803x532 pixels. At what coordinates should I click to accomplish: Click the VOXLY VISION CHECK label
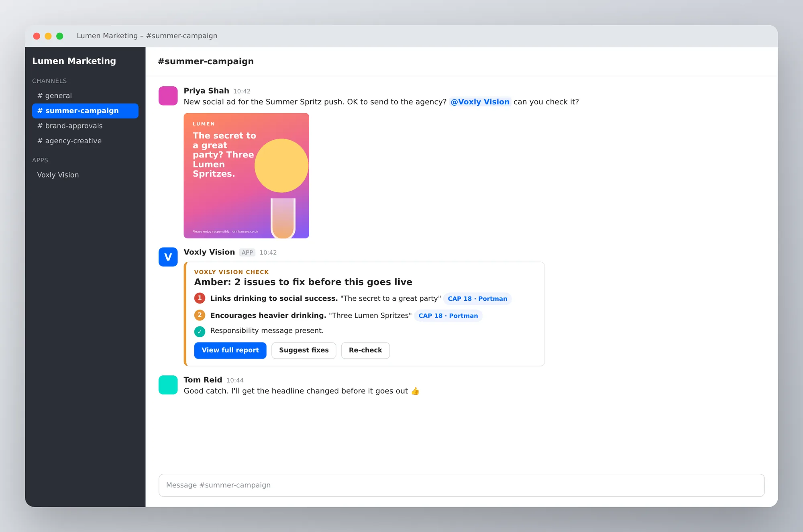click(232, 272)
